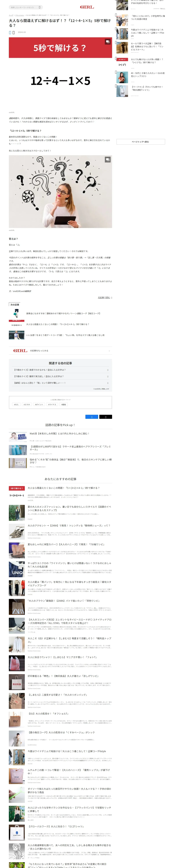Viewport: 174px width, 868px height.
Task: Open ユニクロ ワイドパンツ article
Action: coord(69,565)
